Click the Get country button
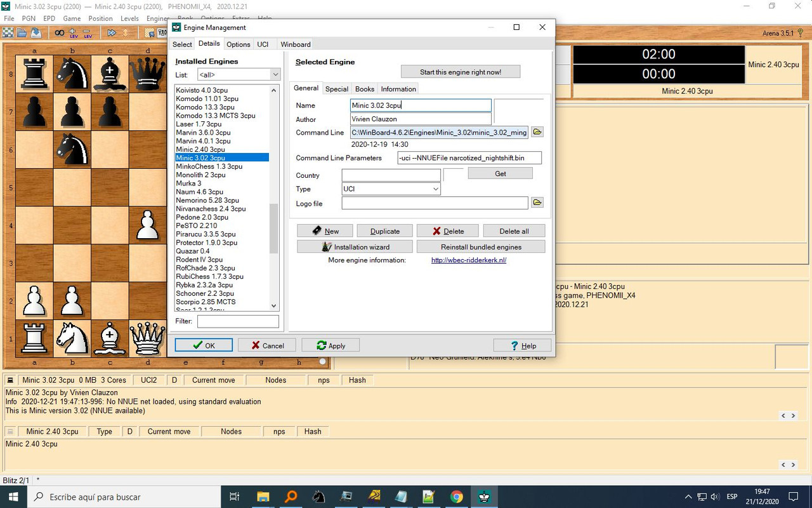812x508 pixels. pos(501,173)
